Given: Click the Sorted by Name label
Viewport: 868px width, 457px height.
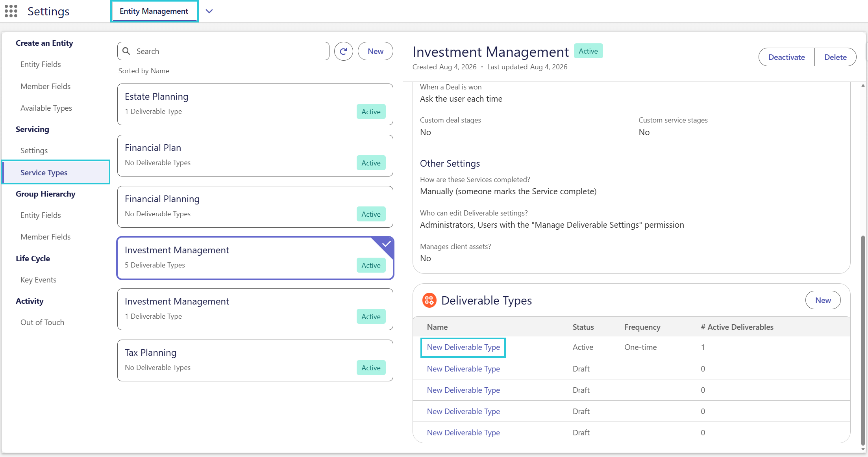Looking at the screenshot, I should [144, 71].
